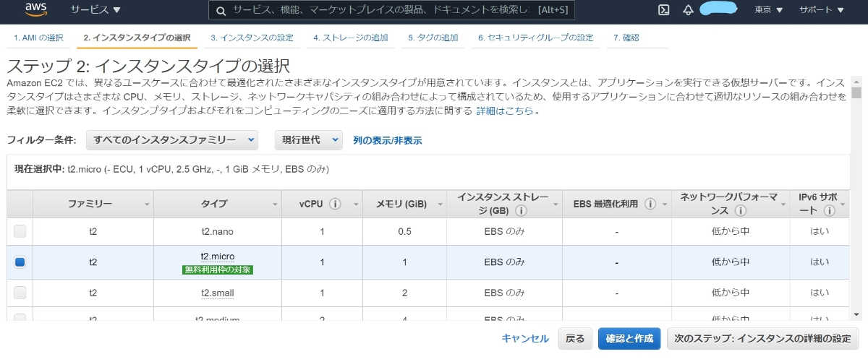Show info for vCPU column

coord(335,204)
